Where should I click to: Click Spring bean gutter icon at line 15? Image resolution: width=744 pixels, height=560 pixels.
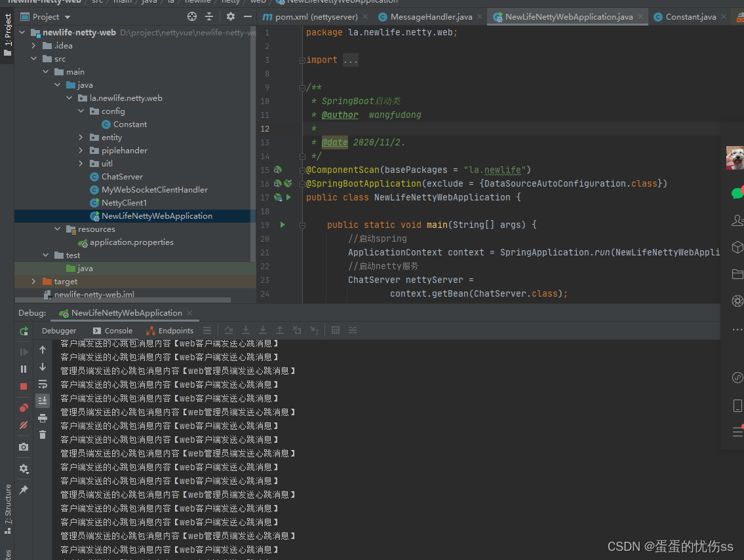[x=278, y=170]
